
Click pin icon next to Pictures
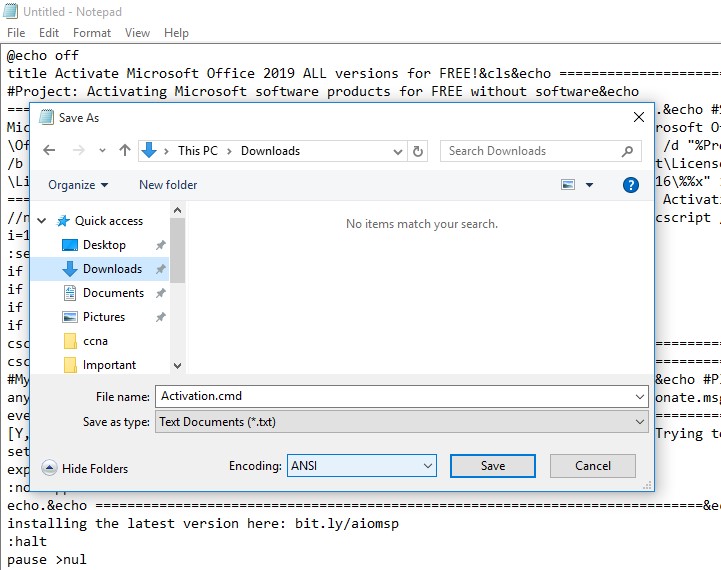(x=160, y=317)
